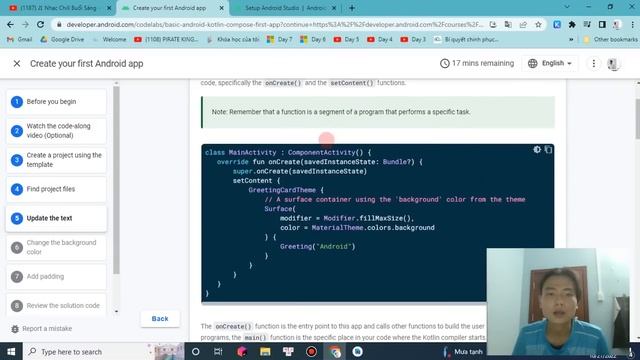Screen dimensions: 640x360
Task: Click the blue K extension icon
Action: pos(557,24)
